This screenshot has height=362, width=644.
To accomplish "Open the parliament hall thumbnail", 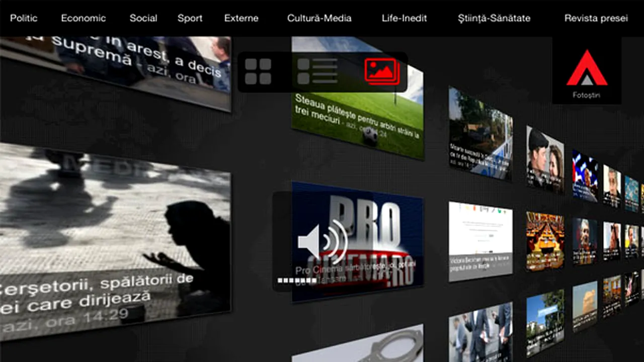I will point(545,241).
